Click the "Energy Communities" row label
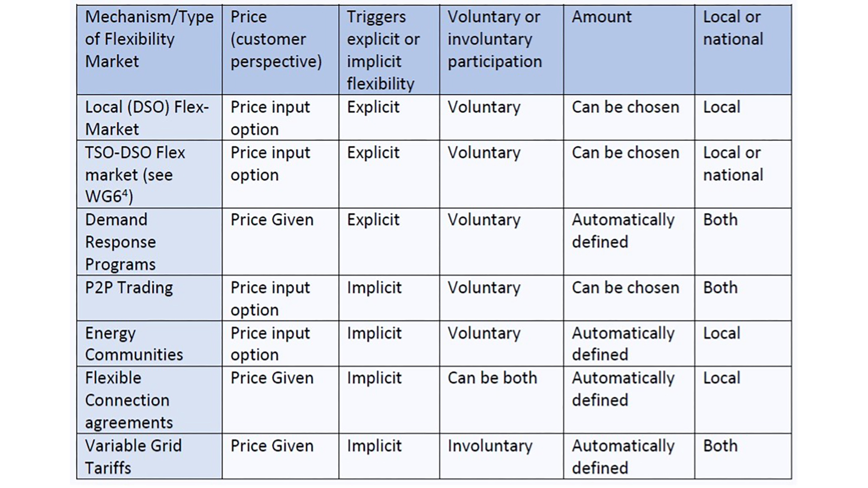 click(x=134, y=344)
